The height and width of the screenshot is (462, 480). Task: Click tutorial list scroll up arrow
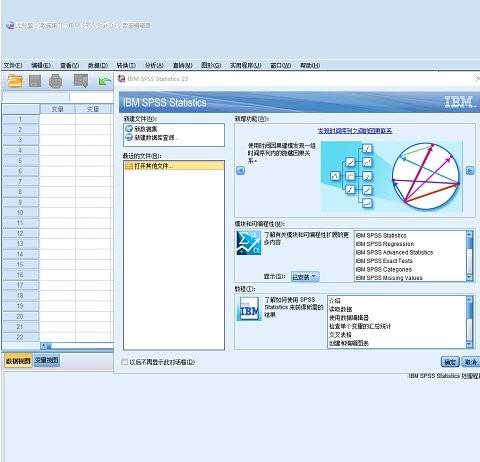coord(469,300)
